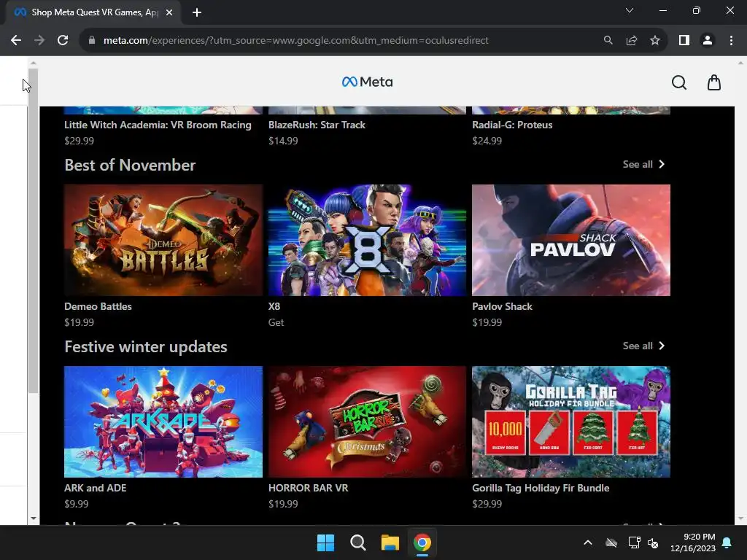
Task: Click left scrollbar down arrow
Action: 33,518
